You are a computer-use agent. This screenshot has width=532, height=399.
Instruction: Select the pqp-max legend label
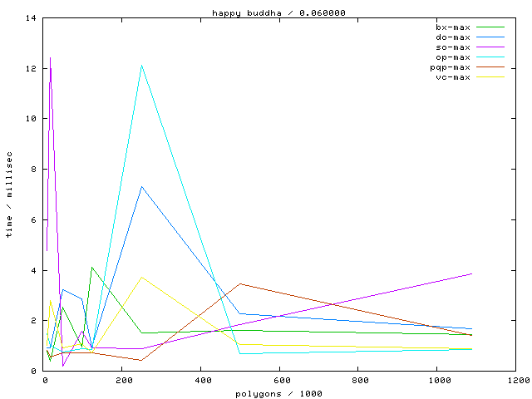[x=451, y=67]
